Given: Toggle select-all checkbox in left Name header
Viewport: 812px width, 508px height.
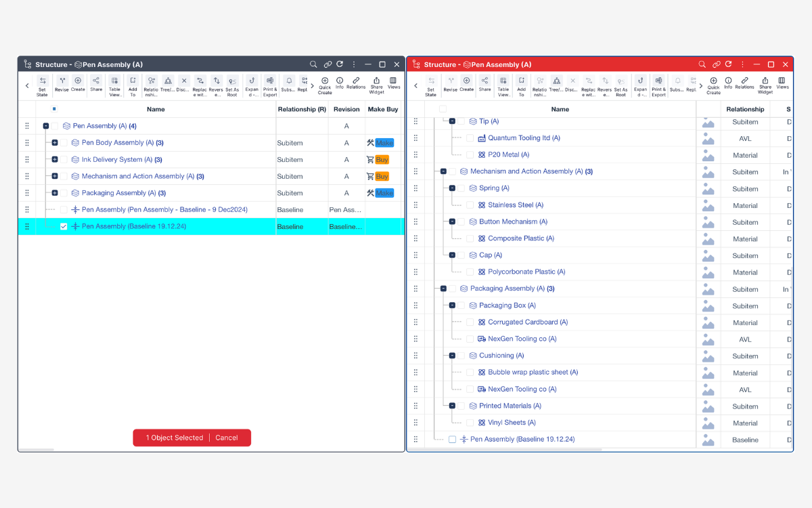Looking at the screenshot, I should coord(54,109).
